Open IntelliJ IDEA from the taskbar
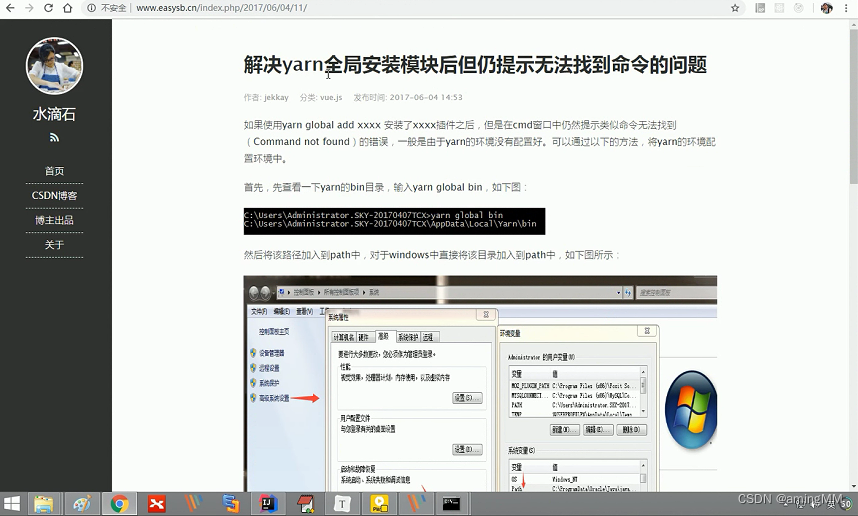 [268, 503]
